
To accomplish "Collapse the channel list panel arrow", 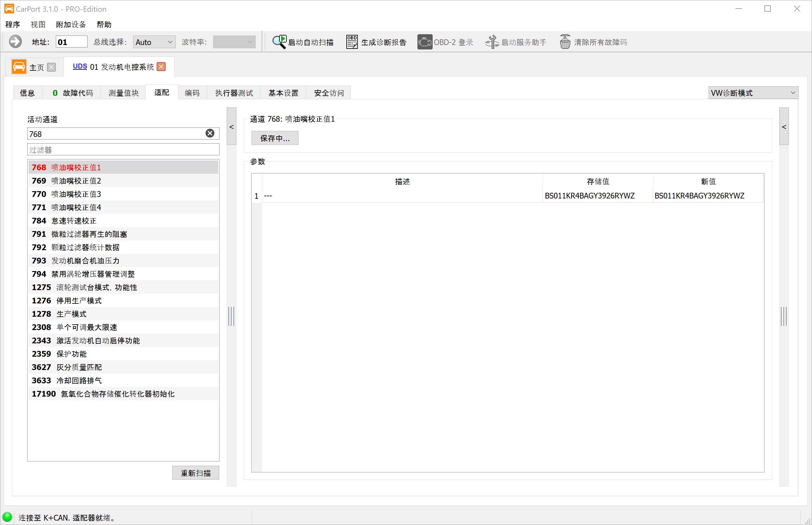I will coord(232,126).
